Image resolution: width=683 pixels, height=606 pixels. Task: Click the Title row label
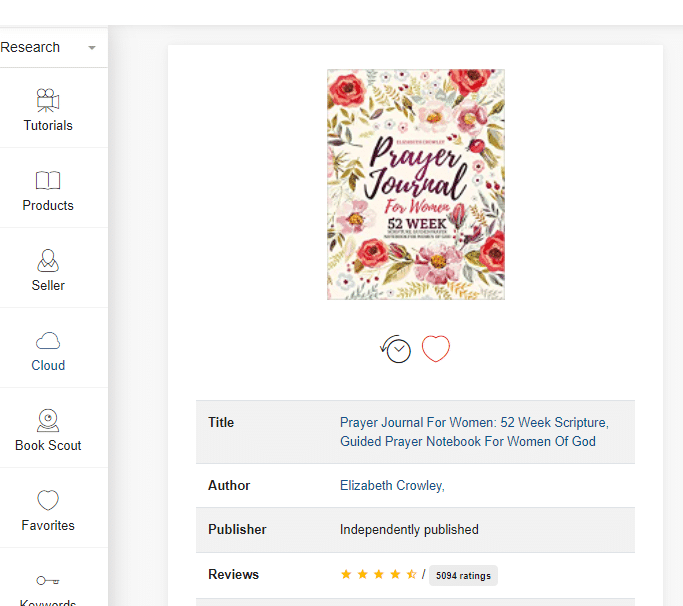point(221,422)
